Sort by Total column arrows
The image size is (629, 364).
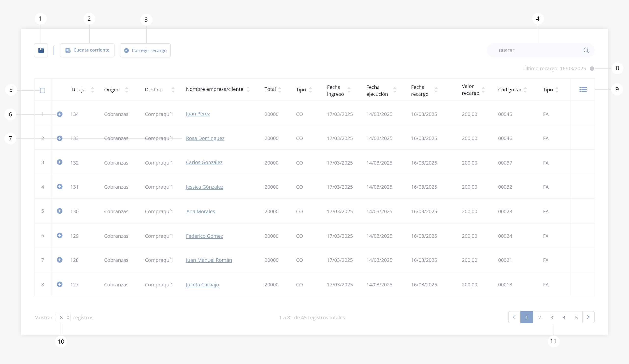tap(280, 90)
